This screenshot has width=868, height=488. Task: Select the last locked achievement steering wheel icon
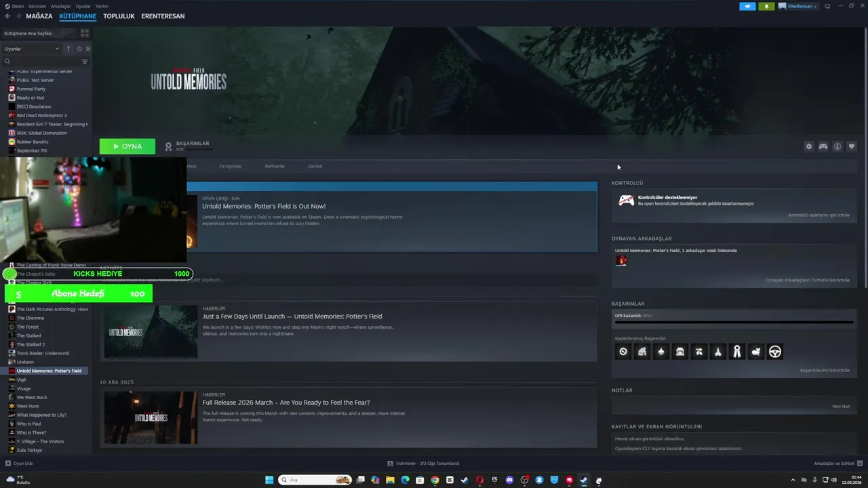[x=775, y=351]
